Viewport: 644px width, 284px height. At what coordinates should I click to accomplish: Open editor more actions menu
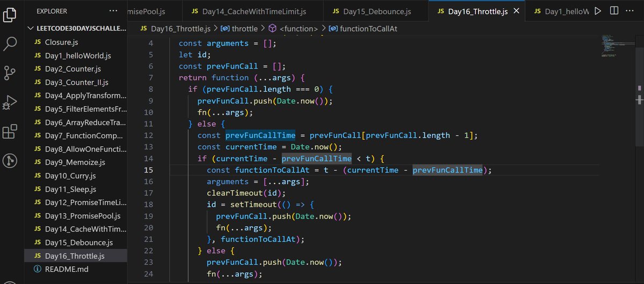[x=630, y=11]
